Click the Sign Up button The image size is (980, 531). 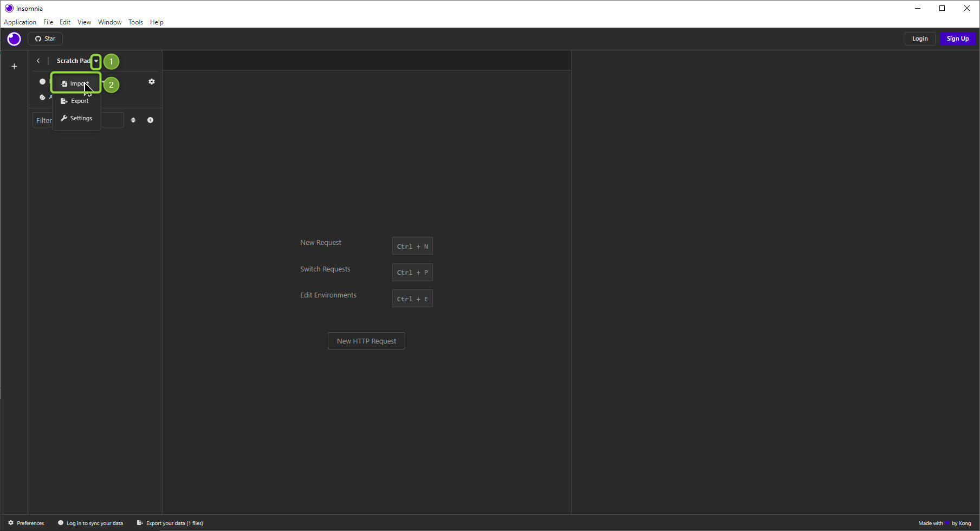tap(957, 39)
